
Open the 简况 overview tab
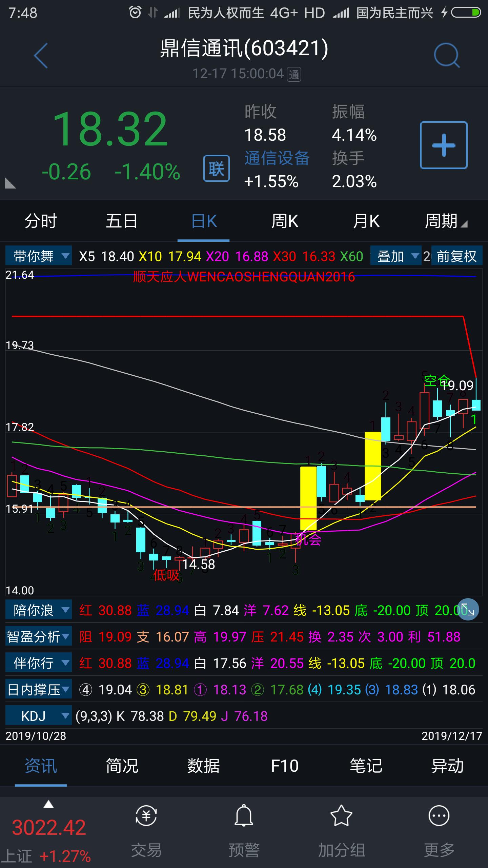(122, 766)
